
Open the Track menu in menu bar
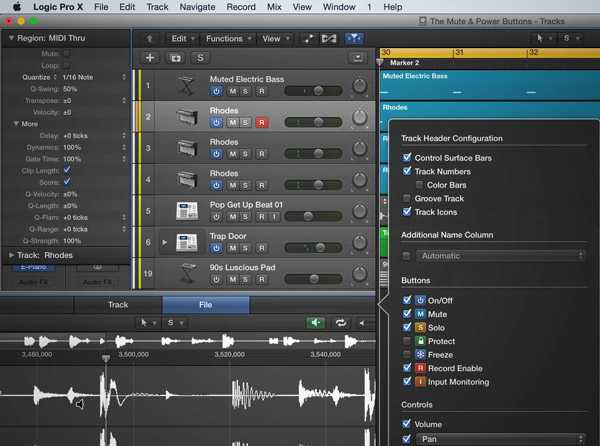tap(157, 7)
